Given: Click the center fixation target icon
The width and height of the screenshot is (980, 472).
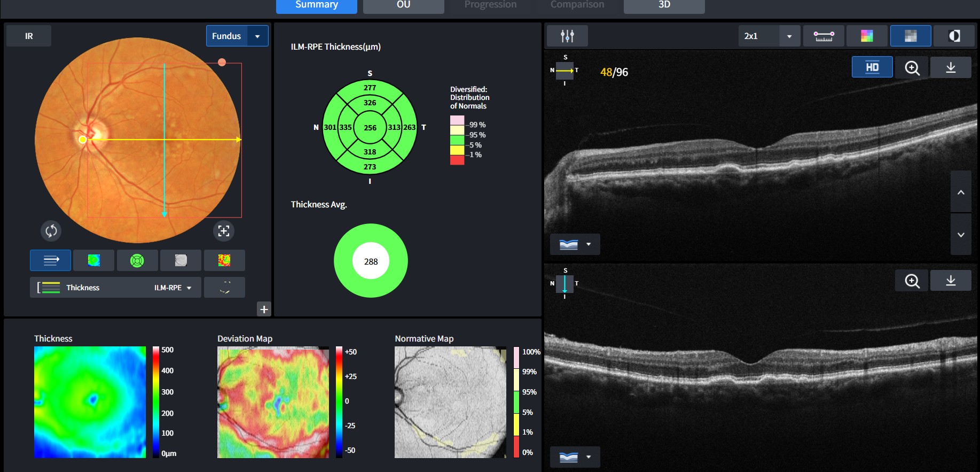Looking at the screenshot, I should [224, 231].
